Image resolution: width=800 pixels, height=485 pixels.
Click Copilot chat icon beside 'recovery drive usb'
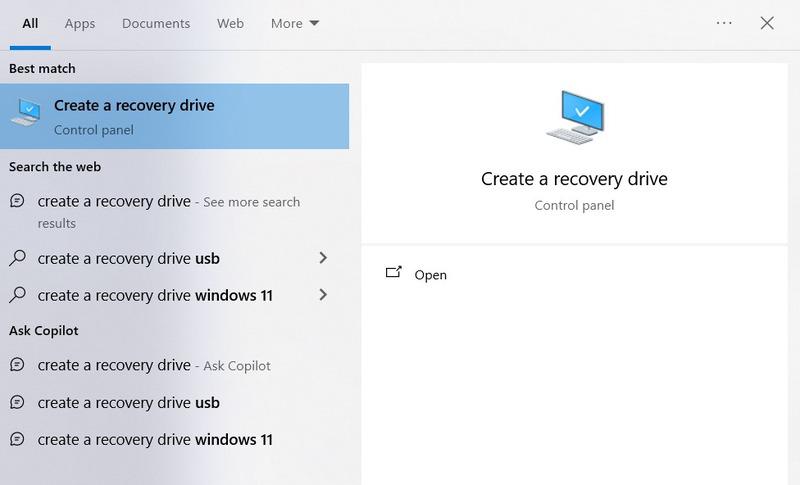(17, 402)
